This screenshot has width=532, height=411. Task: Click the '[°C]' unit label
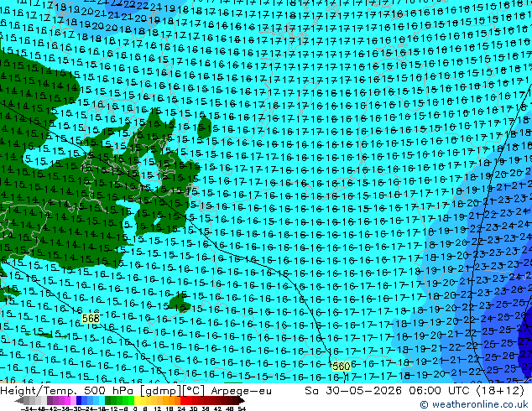[194, 391]
